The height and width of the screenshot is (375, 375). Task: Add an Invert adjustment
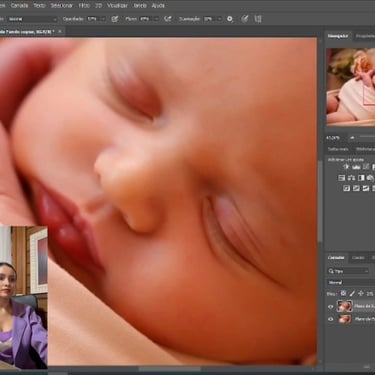click(x=347, y=188)
